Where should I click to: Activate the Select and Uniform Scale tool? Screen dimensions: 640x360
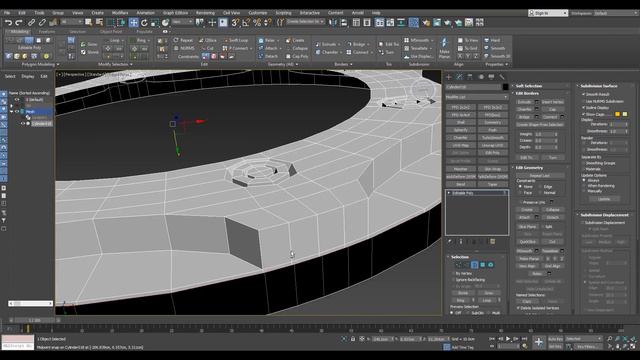[155, 23]
